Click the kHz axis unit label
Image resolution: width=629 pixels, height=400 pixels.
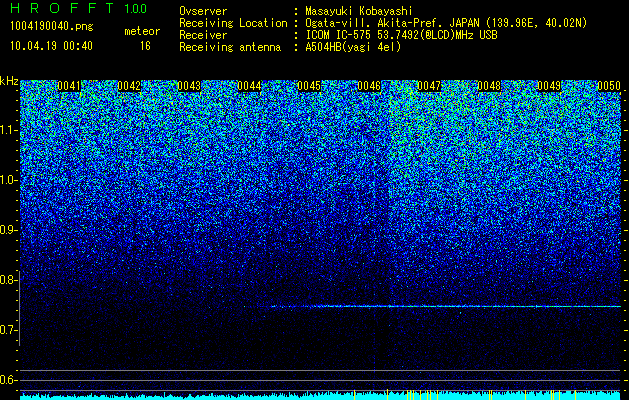coord(9,81)
